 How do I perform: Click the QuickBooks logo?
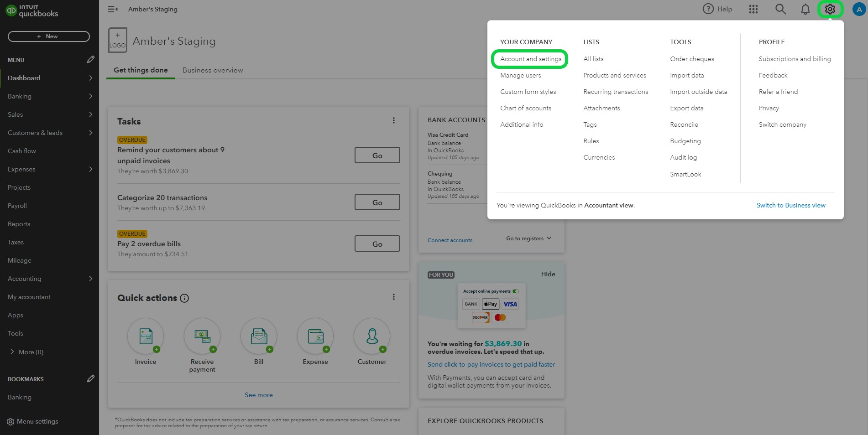pyautogui.click(x=32, y=10)
